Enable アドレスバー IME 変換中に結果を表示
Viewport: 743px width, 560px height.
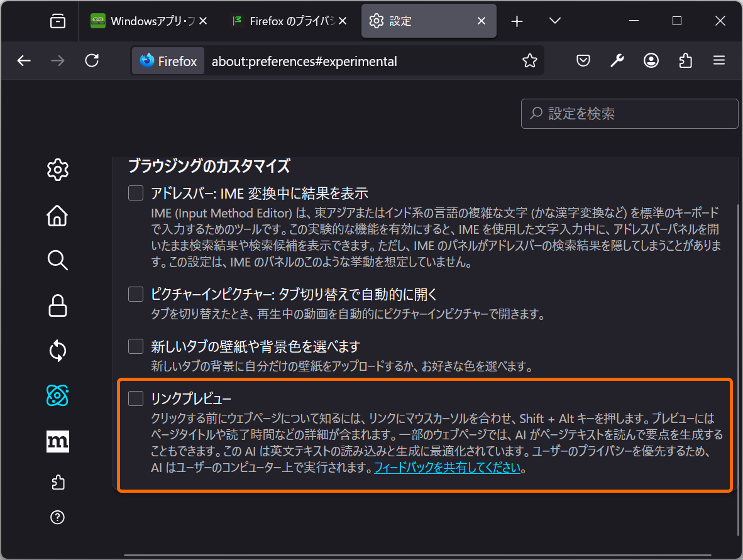[136, 193]
